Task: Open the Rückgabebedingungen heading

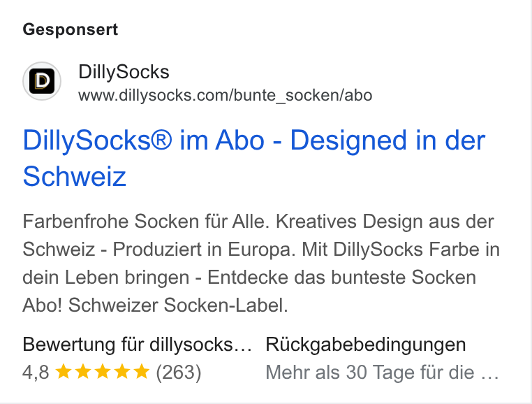Action: (x=366, y=345)
